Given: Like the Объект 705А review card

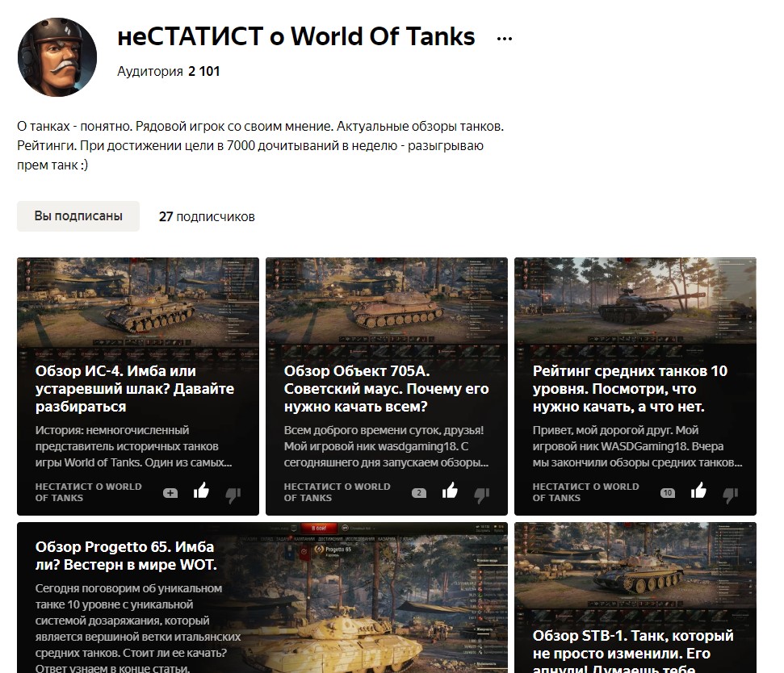Looking at the screenshot, I should [x=450, y=491].
